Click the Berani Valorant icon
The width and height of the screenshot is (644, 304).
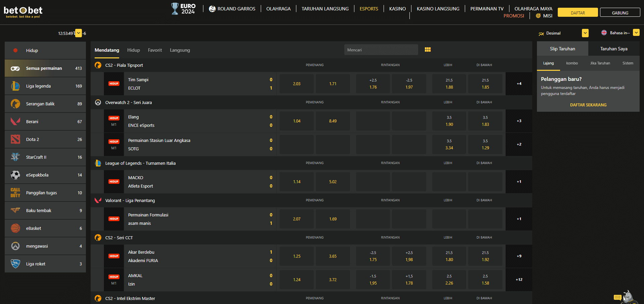[x=15, y=121]
